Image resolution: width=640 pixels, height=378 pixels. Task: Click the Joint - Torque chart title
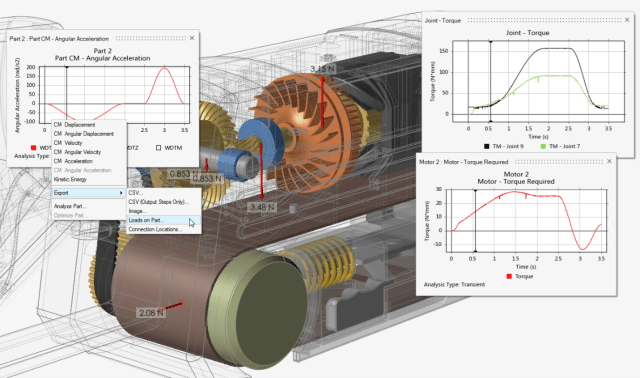(527, 33)
